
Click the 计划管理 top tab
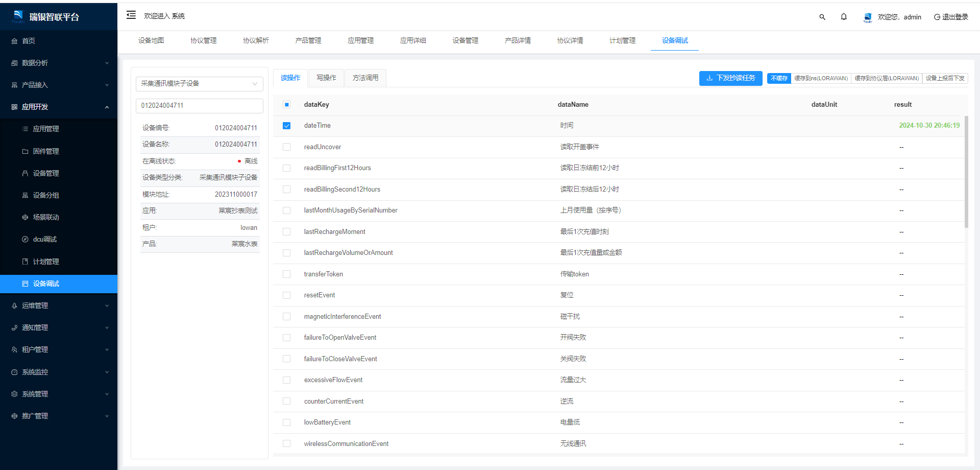pyautogui.click(x=622, y=40)
